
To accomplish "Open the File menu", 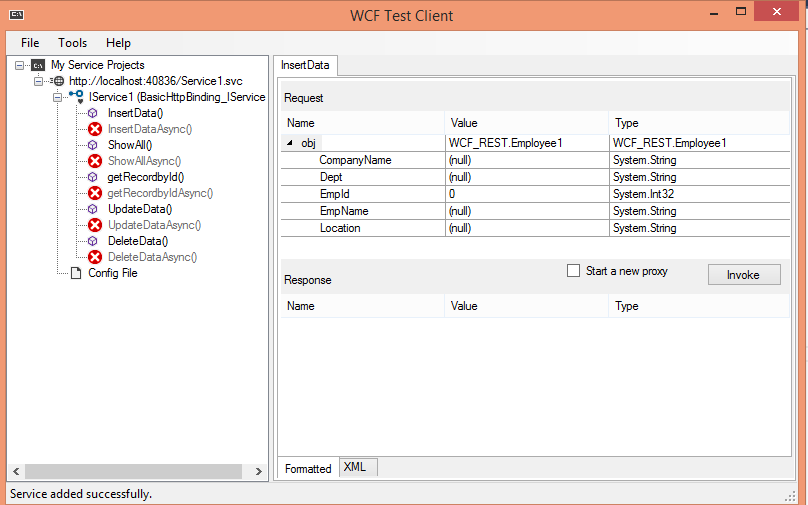I will tap(30, 43).
